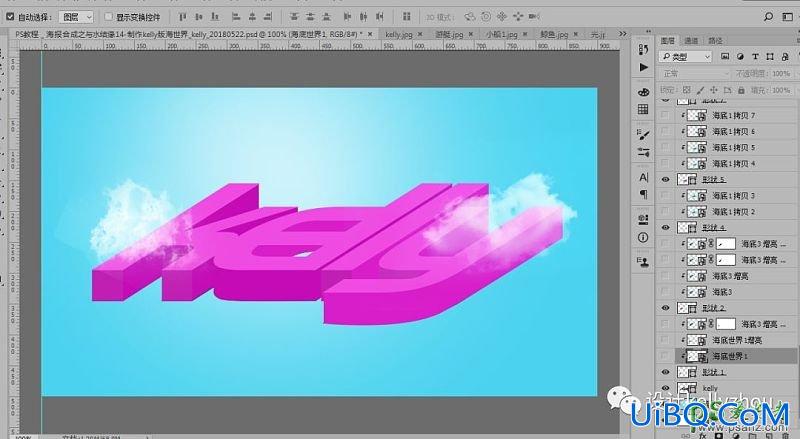Show the 海底3 layer
Image resolution: width=800 pixels, height=439 pixels.
pos(665,292)
